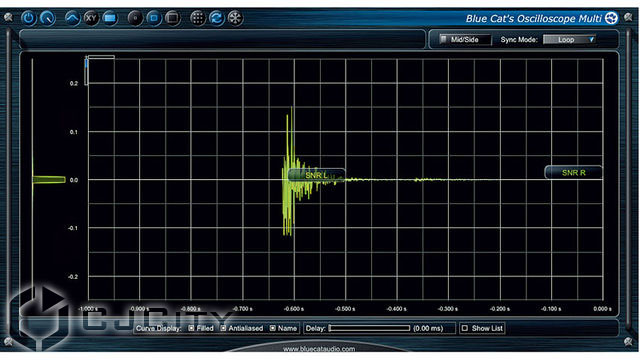Image resolution: width=640 pixels, height=360 pixels.
Task: Click the refresh sync arrows icon
Action: click(217, 18)
